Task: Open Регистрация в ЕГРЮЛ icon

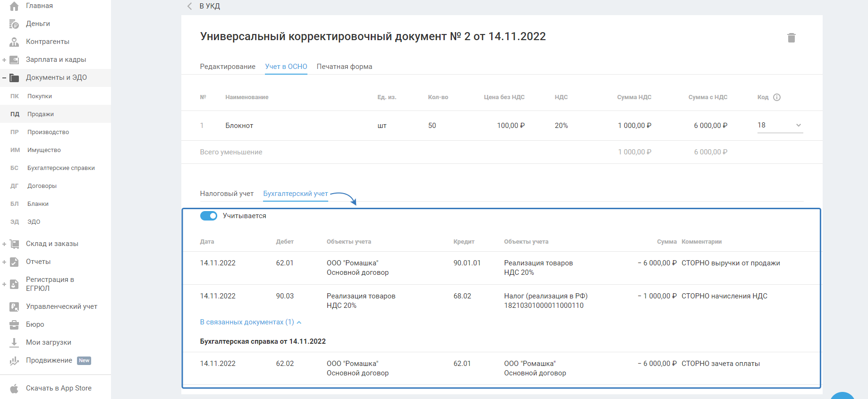Action: click(x=14, y=284)
